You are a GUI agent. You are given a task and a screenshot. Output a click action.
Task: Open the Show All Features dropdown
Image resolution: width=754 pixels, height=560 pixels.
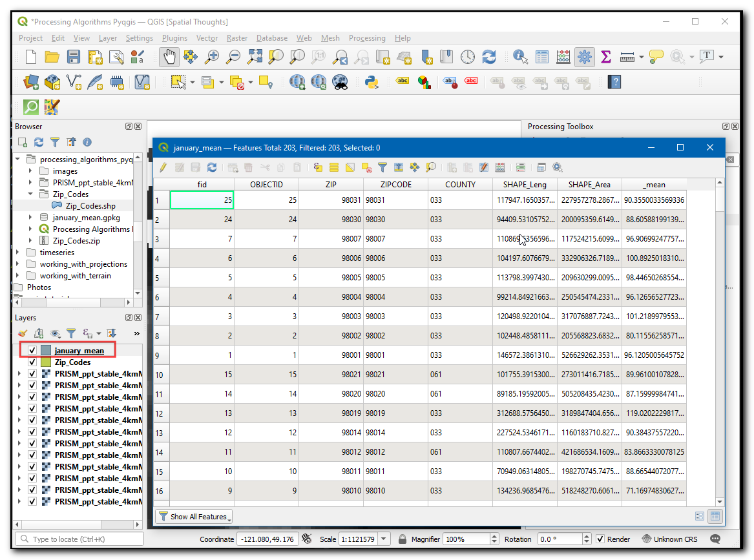(194, 517)
